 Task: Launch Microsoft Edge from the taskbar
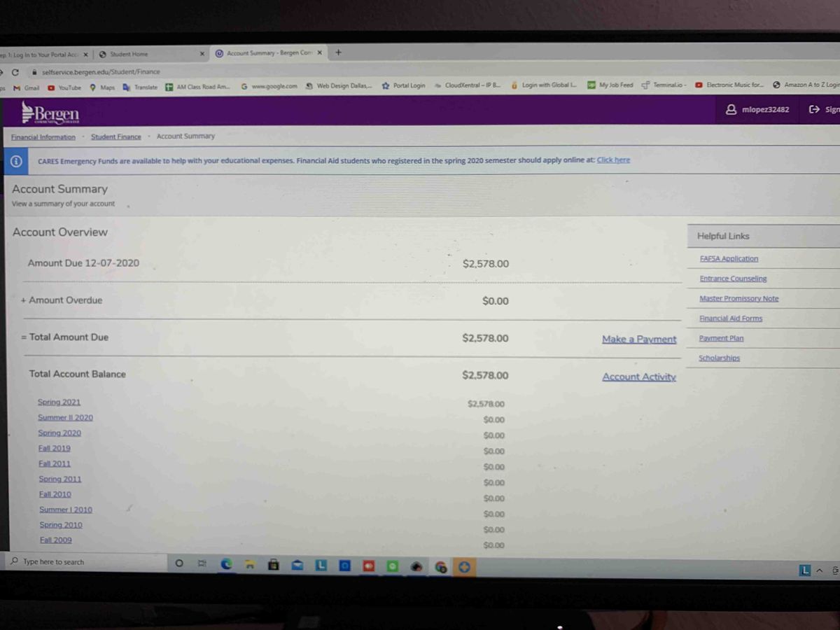pos(226,564)
